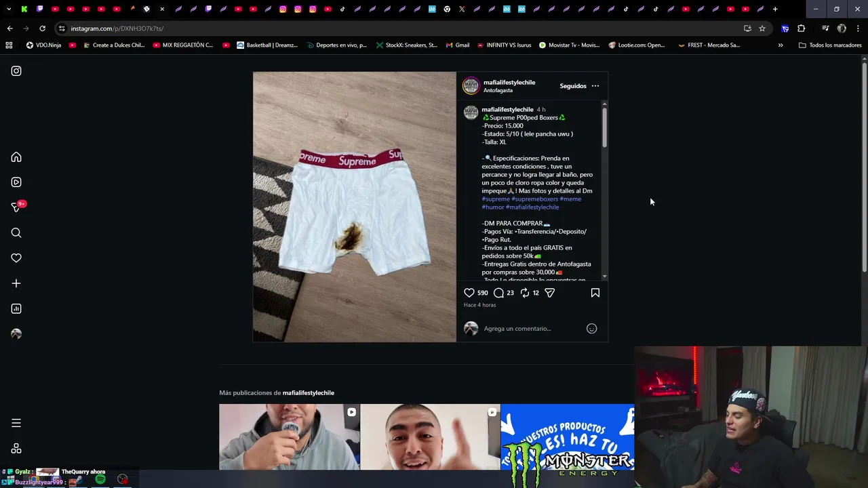Click mafialifestylechile link in Más publicaciones
Viewport: 868px width, 488px height.
pos(309,393)
